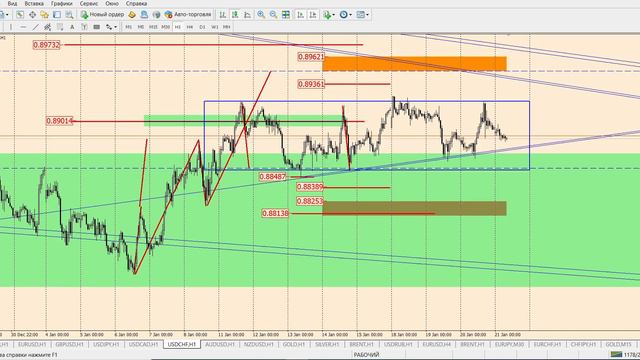Switch timeframe to H4
This screenshot has width=640, height=360.
[x=190, y=27]
